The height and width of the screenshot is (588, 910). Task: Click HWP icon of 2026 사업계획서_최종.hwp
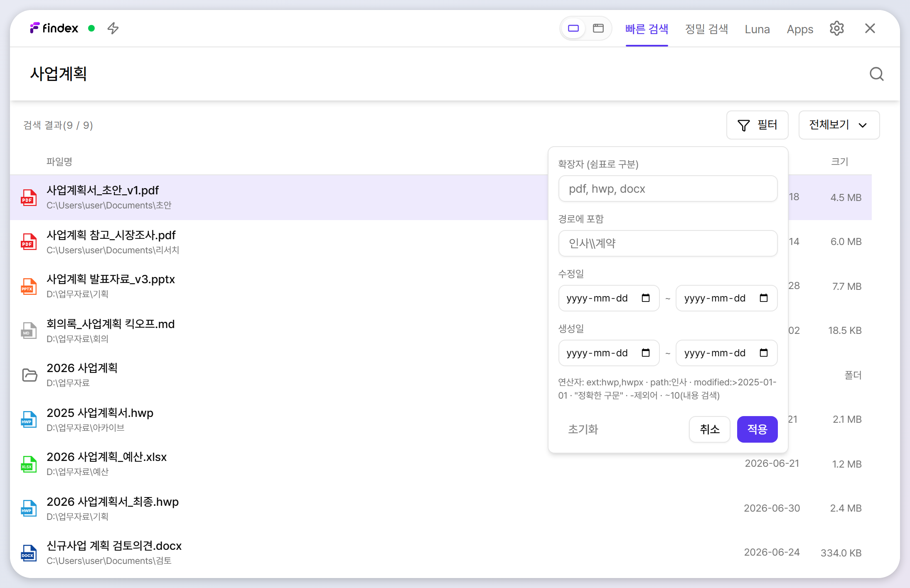coord(29,508)
